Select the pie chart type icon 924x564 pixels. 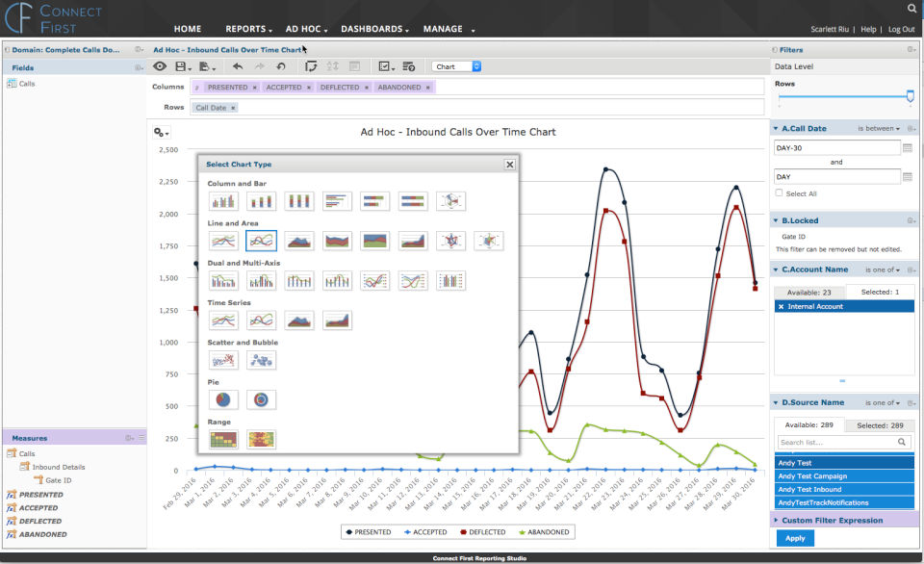[x=223, y=399]
